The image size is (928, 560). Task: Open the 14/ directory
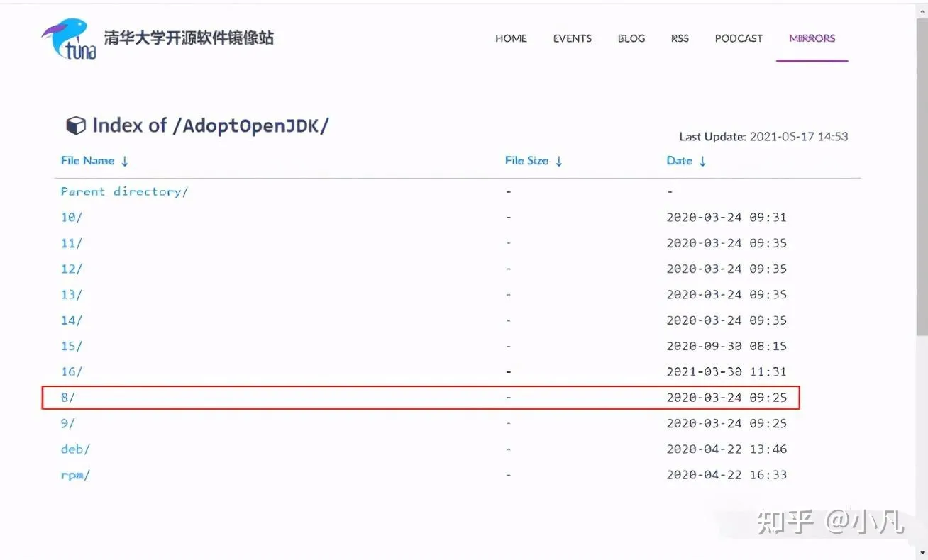pos(72,320)
